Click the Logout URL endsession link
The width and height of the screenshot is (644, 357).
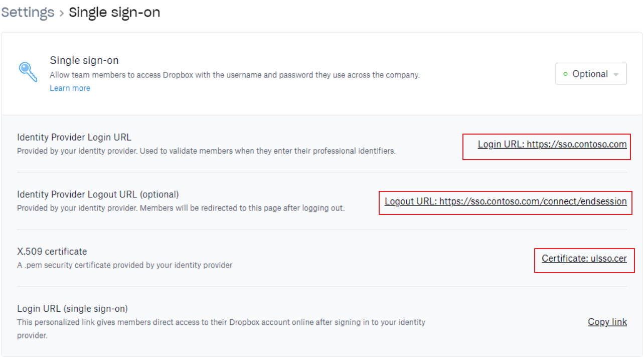[x=506, y=201]
